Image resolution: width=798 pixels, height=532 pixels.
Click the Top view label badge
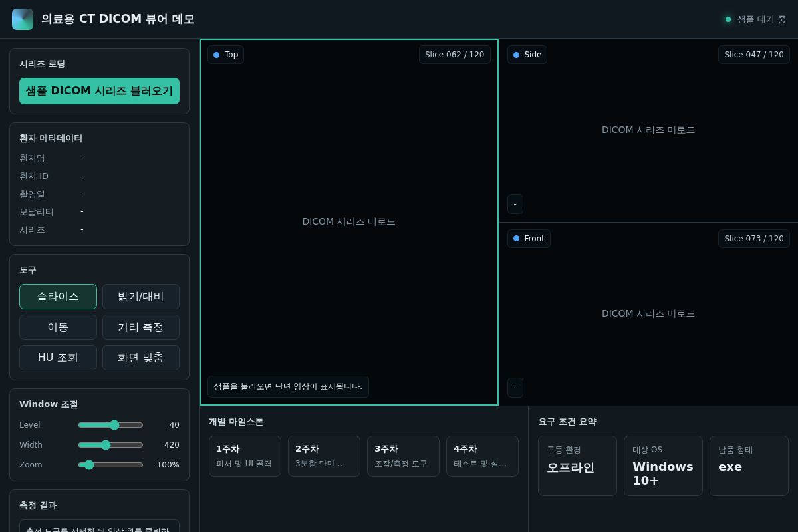[x=225, y=55]
